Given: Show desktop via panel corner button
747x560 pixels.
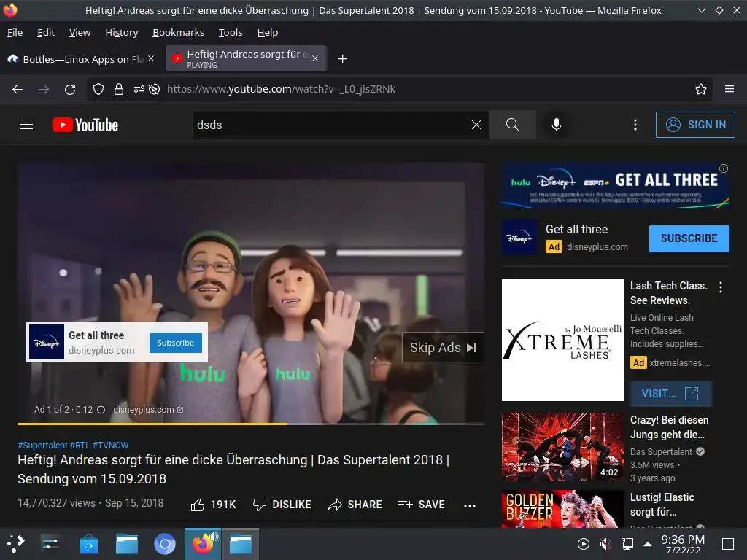Looking at the screenshot, I should click(x=728, y=544).
